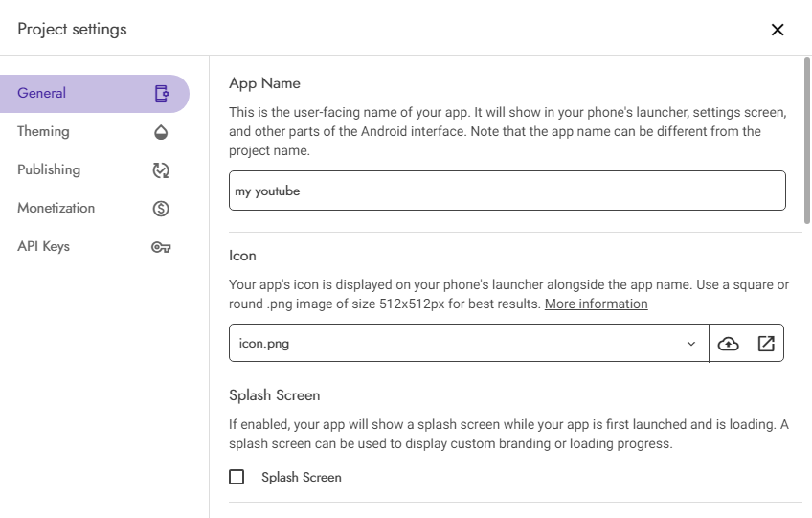Expand the icon.png dropdown arrow
The height and width of the screenshot is (518, 812).
tap(690, 344)
